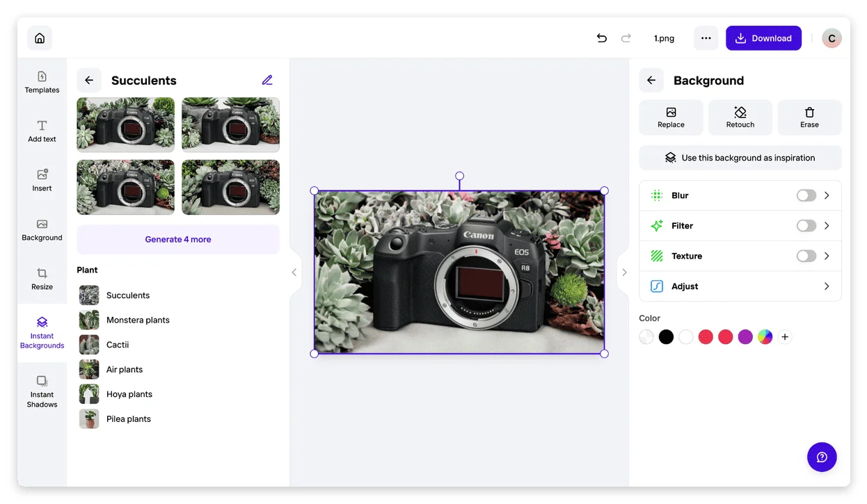Open the Add text tool
Image resolution: width=867 pixels, height=504 pixels.
(42, 131)
